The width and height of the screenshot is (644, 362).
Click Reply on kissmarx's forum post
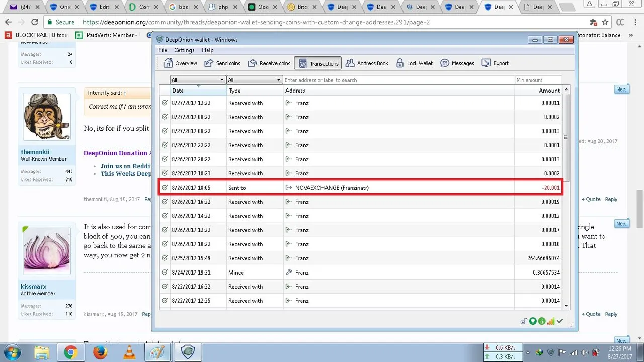click(x=611, y=314)
